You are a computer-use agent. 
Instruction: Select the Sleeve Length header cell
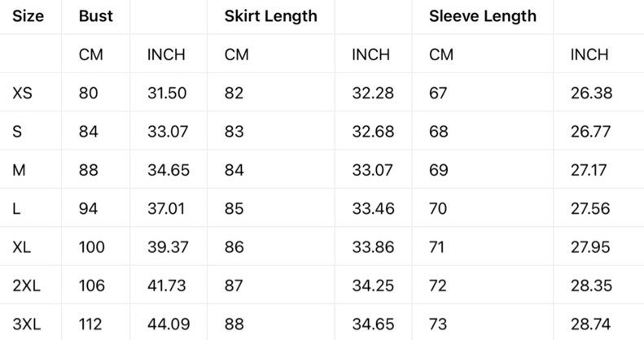(482, 16)
